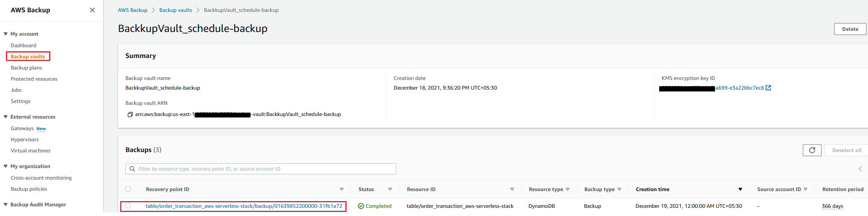The width and height of the screenshot is (868, 216).
Task: Click the green Completed status icon
Action: click(361, 206)
